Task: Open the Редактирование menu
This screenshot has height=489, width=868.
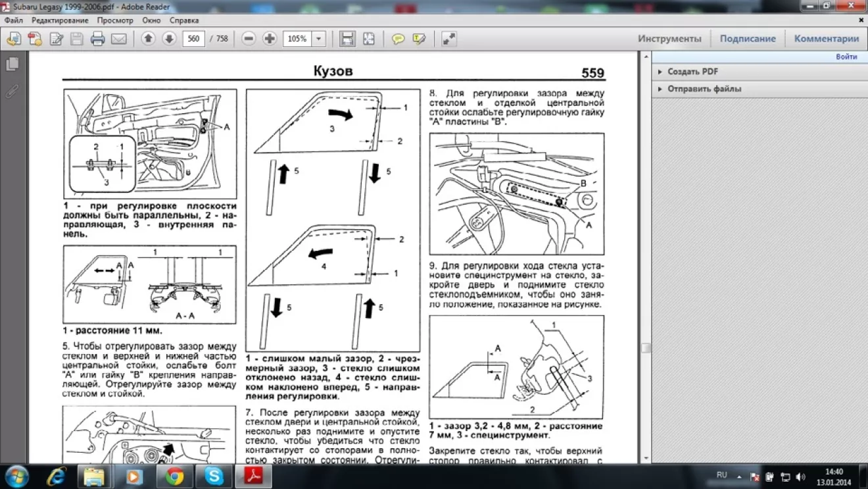Action: [x=60, y=20]
